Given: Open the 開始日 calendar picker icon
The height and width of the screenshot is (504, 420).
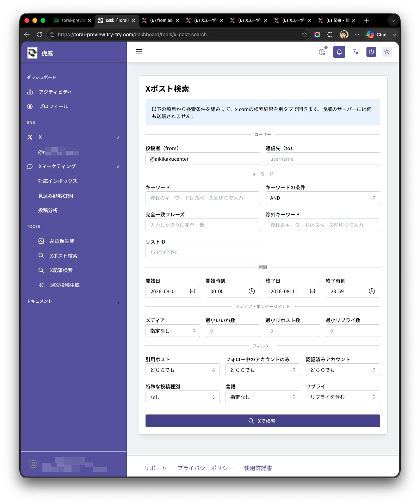Looking at the screenshot, I should pyautogui.click(x=192, y=291).
